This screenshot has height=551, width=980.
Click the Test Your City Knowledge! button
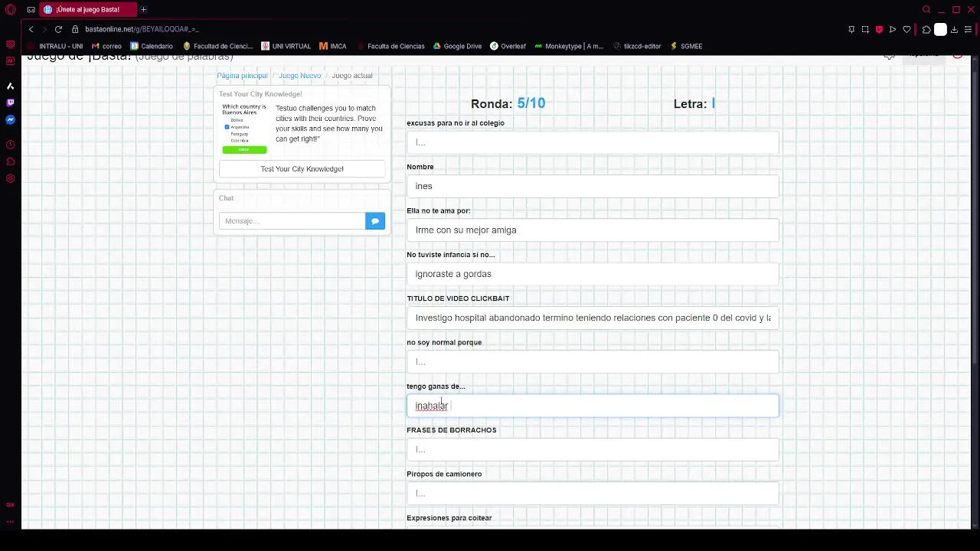click(302, 169)
